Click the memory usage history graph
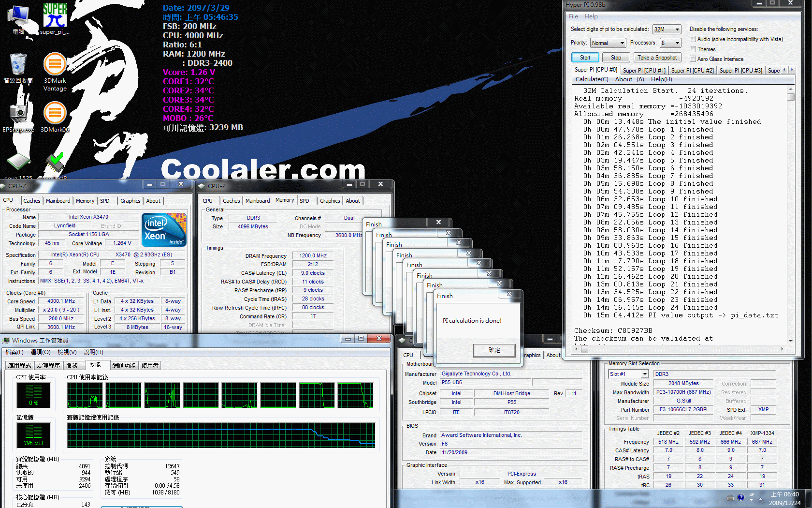This screenshot has width=812, height=508. (221, 435)
